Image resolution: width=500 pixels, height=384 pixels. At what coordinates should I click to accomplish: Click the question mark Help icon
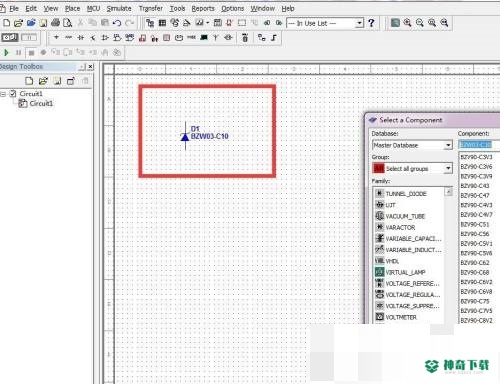[x=371, y=23]
